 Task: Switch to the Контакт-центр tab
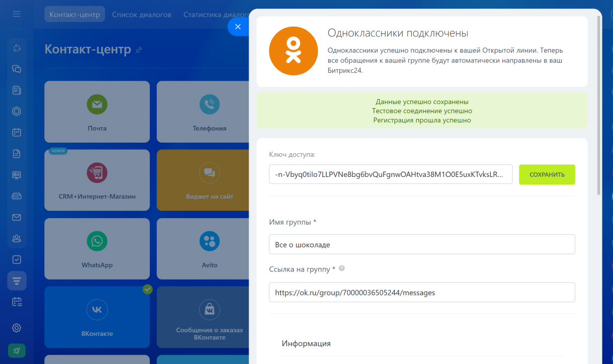tap(74, 14)
